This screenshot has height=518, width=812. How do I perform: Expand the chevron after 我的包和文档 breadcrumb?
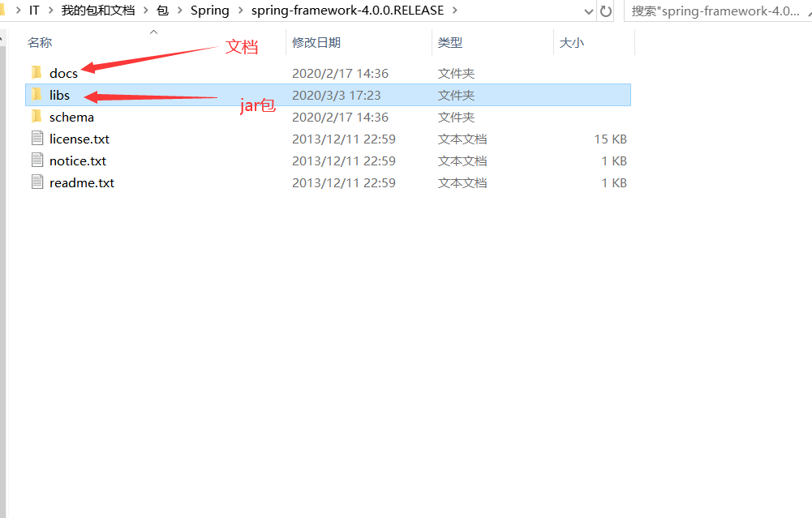point(145,11)
